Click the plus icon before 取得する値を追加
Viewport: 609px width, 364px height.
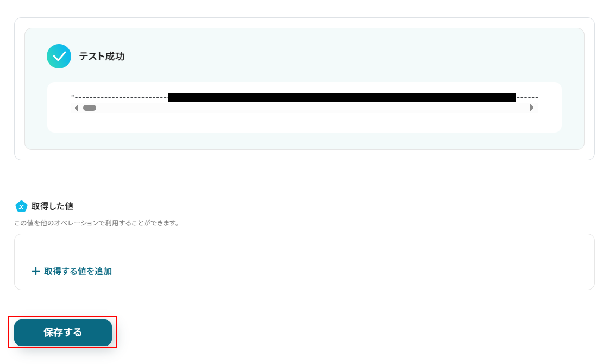[36, 271]
